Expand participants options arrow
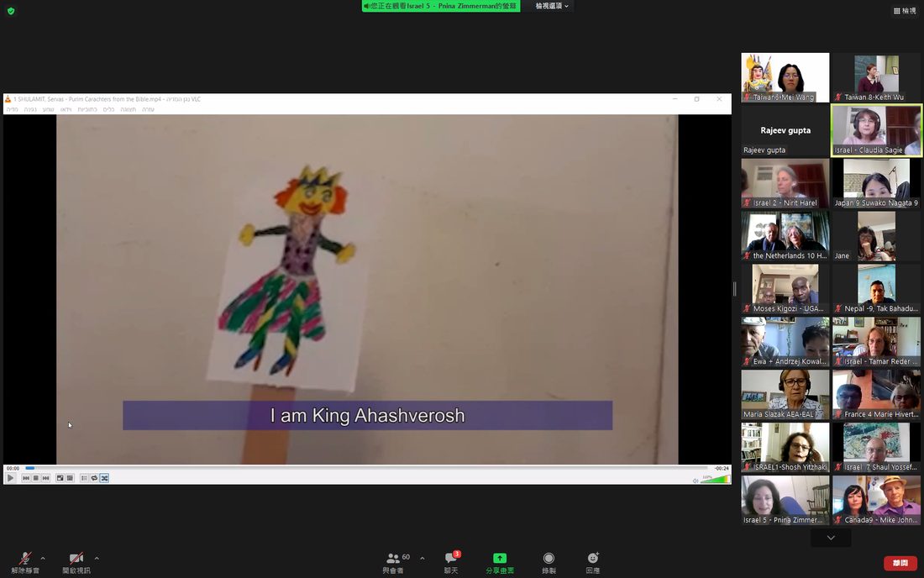Viewport: 924px width, 578px height. 423,558
